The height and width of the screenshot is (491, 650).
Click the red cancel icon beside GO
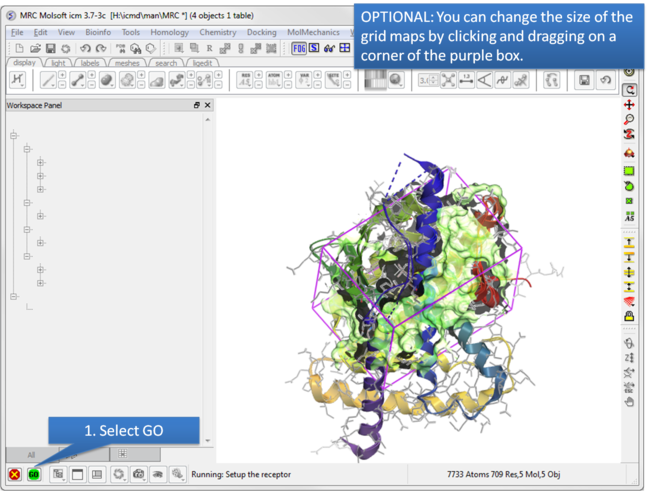pyautogui.click(x=15, y=474)
